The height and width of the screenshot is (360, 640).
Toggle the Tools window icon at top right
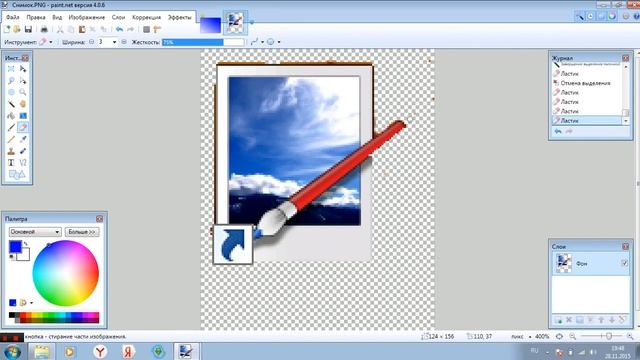coord(580,16)
